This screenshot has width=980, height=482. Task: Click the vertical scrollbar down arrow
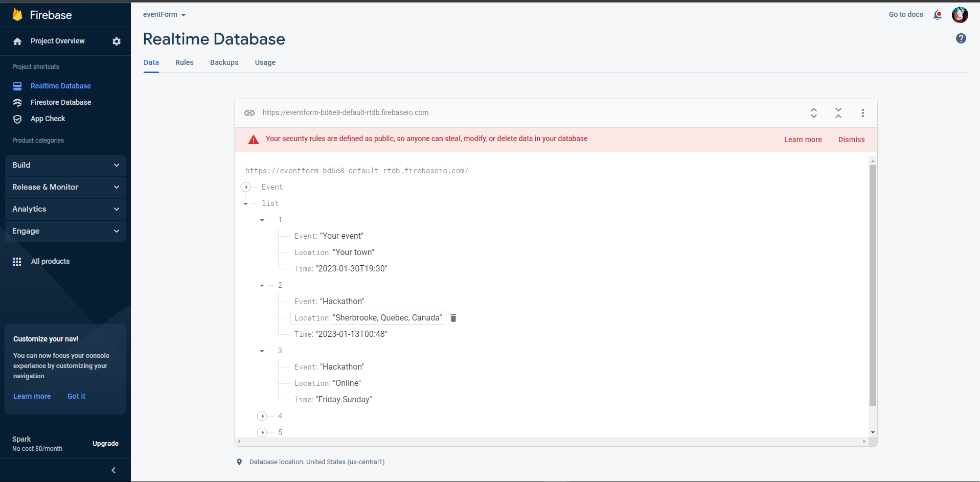pos(873,433)
